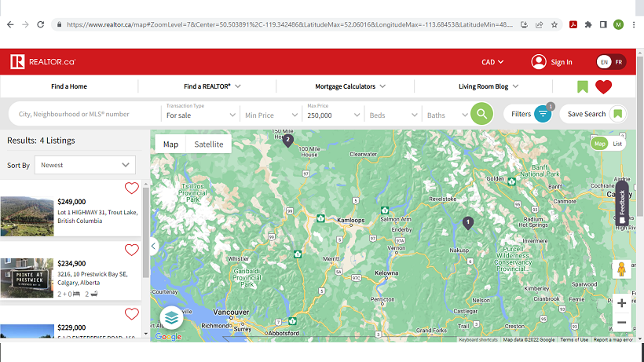The height and width of the screenshot is (362, 644).
Task: Open Chrome three-dot menu
Action: pyautogui.click(x=634, y=24)
